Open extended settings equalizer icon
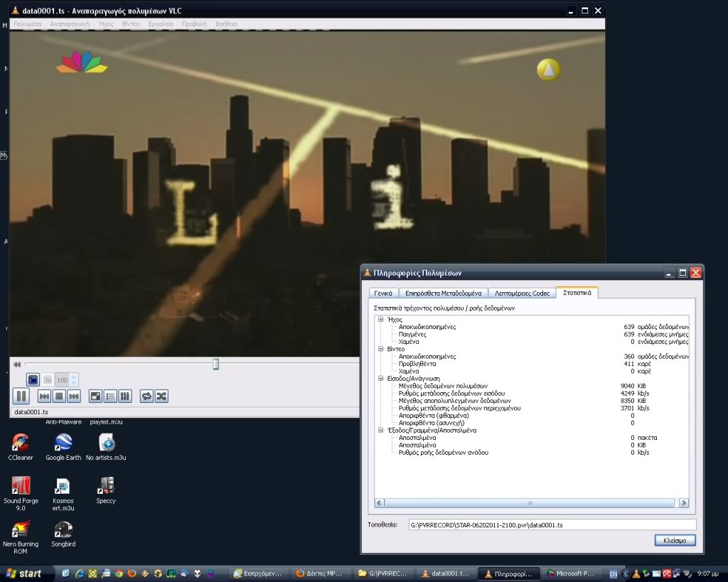The image size is (728, 582). coord(124,396)
